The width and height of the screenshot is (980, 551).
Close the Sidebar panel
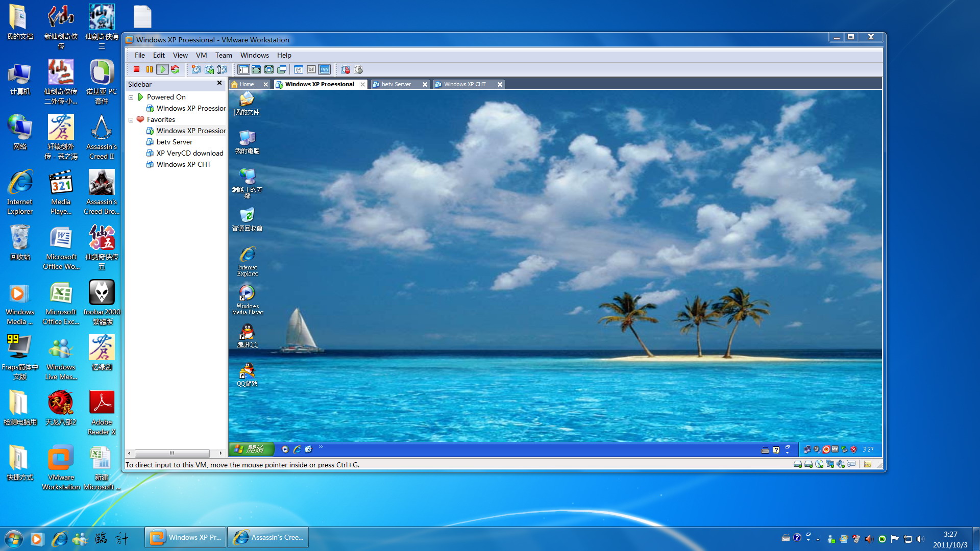[219, 83]
